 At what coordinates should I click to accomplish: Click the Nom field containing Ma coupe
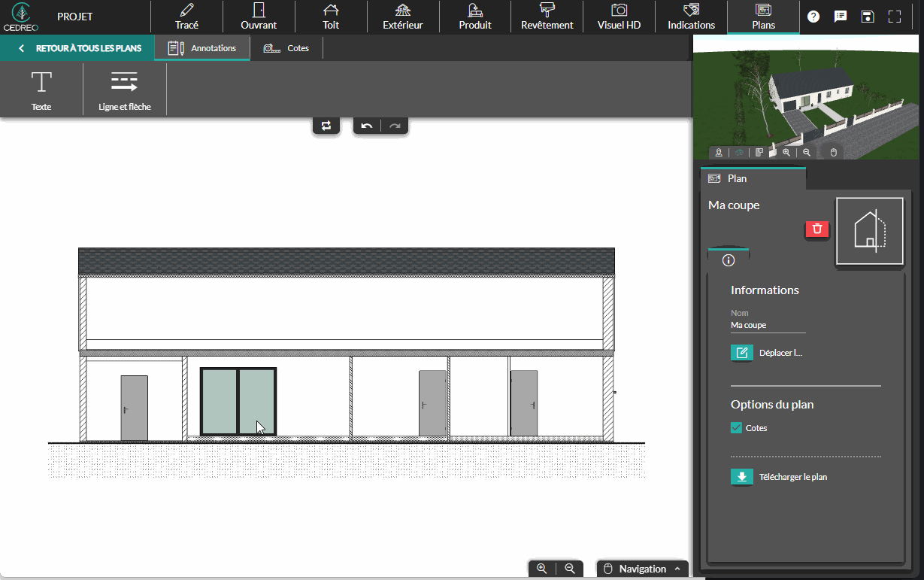coord(768,325)
